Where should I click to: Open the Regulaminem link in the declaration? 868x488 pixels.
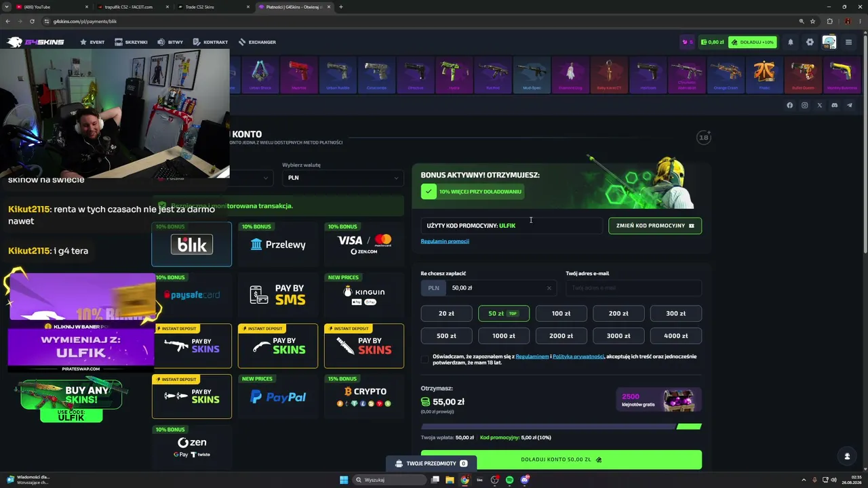[532, 357]
